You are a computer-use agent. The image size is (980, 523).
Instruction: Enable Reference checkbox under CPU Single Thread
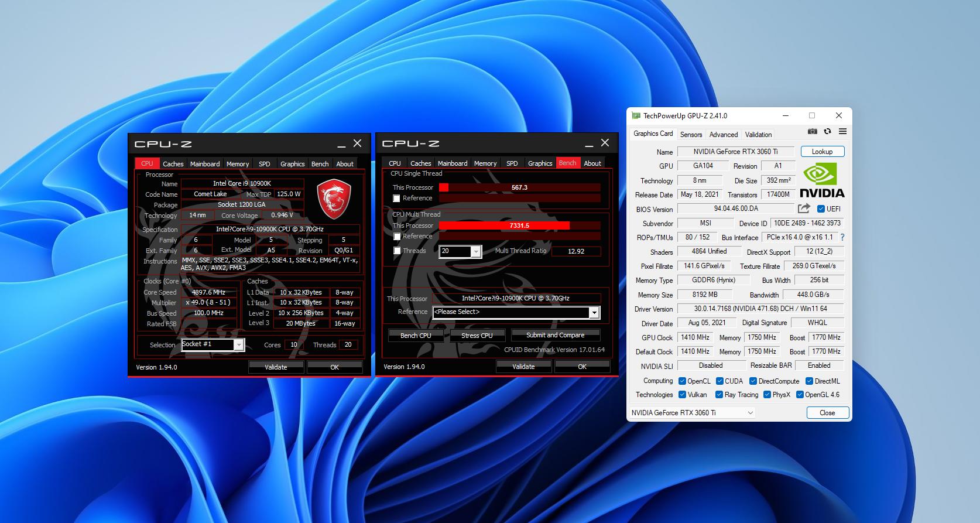click(x=397, y=199)
